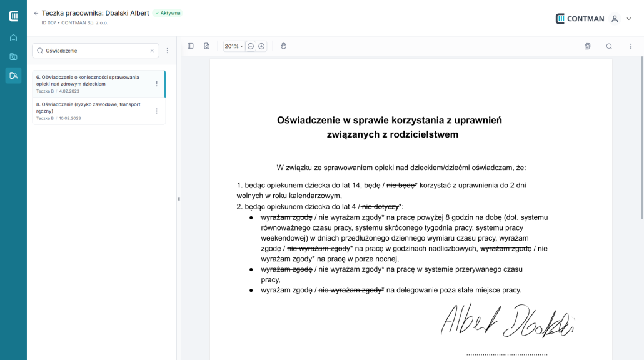Open the home dashboard icon
This screenshot has height=360, width=644.
pos(13,37)
